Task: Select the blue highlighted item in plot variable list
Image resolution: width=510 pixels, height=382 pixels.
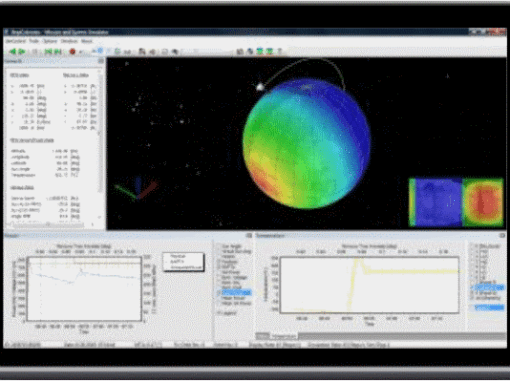Action: point(236,293)
